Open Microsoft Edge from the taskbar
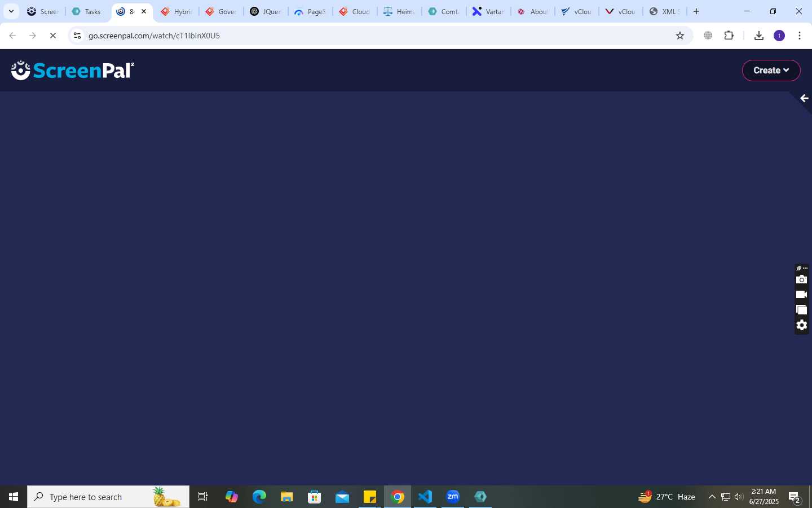 259,497
